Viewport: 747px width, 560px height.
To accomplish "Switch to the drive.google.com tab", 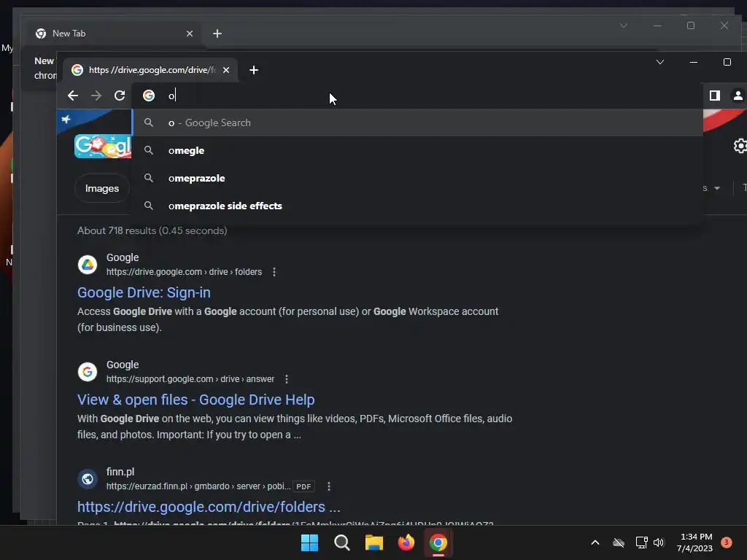I will 150,70.
